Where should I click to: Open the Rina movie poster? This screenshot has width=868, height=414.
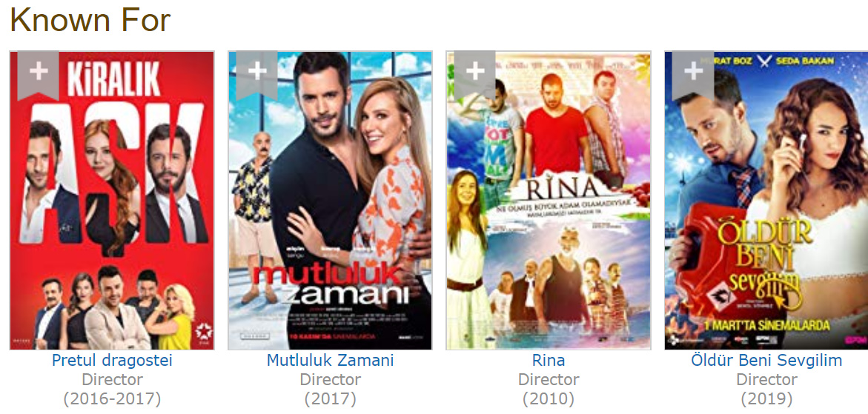549,201
